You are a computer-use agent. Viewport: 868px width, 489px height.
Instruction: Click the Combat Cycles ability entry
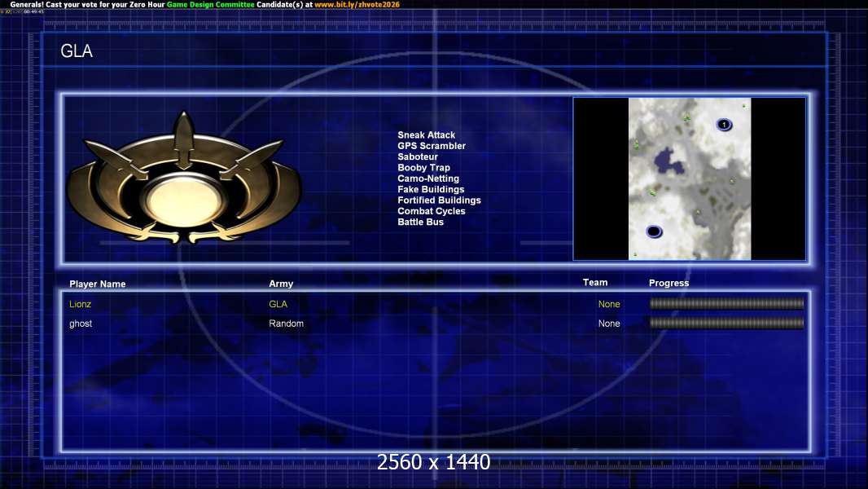[432, 211]
